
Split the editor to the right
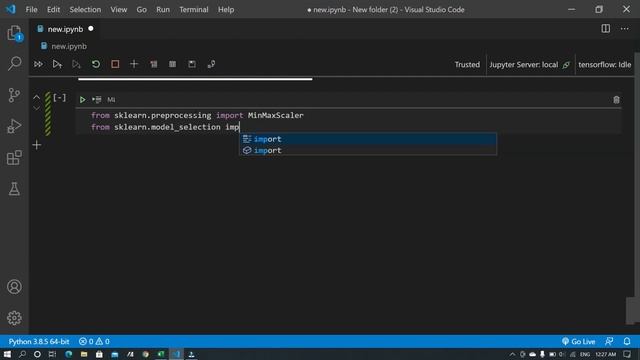click(606, 29)
